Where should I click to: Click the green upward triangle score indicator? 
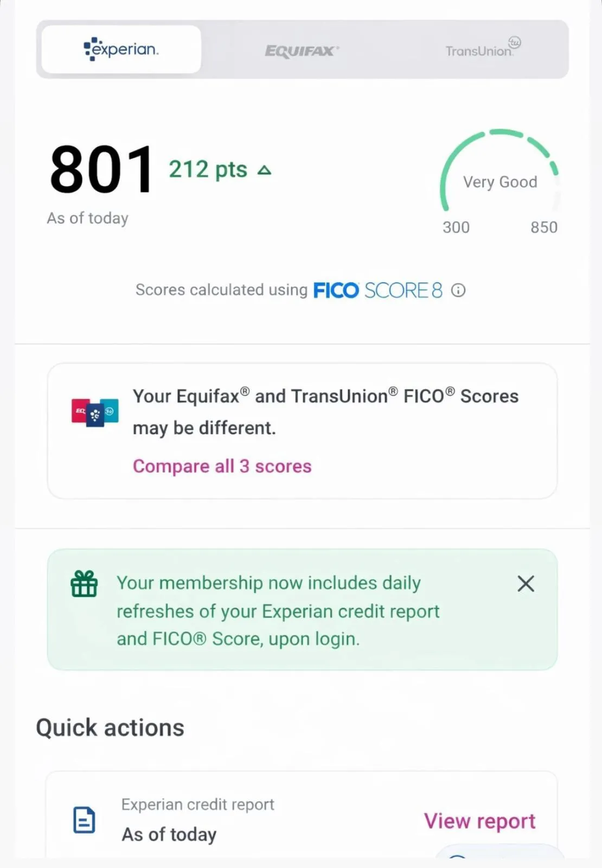coord(264,170)
